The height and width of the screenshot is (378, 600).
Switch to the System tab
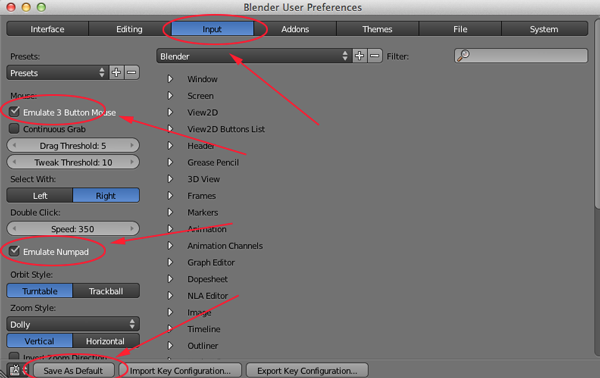point(545,29)
